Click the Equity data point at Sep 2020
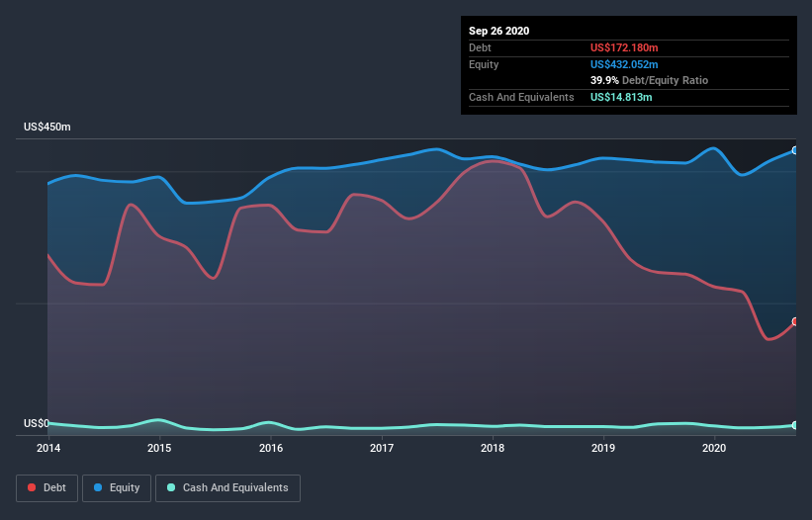This screenshot has width=812, height=520. pyautogui.click(x=795, y=150)
